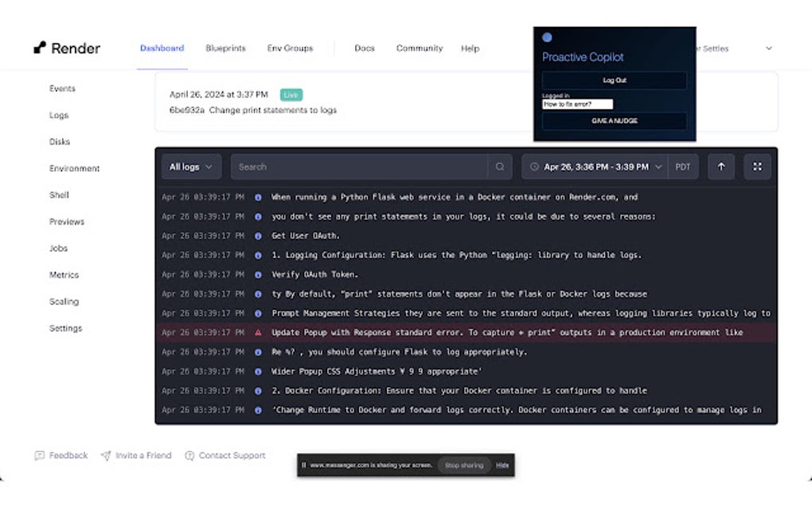This screenshot has width=812, height=508.
Task: Click the info icon beside the first log line
Action: (x=257, y=197)
